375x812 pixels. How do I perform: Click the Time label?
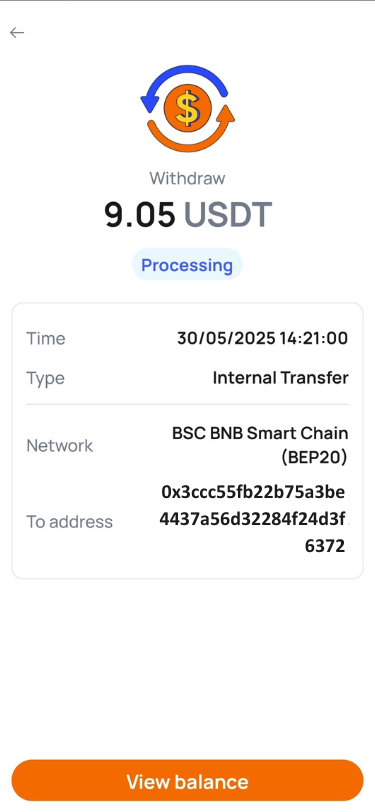tap(46, 339)
